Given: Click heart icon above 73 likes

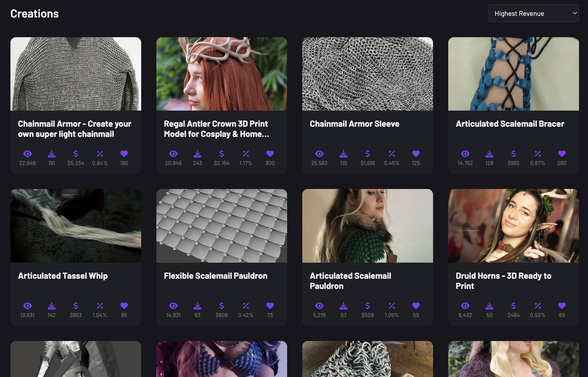Looking at the screenshot, I should pyautogui.click(x=270, y=306).
